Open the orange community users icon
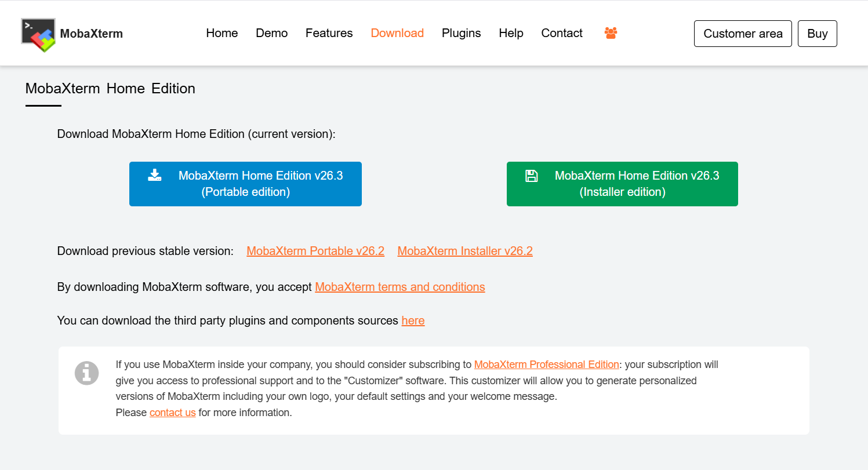The image size is (868, 470). (x=611, y=33)
